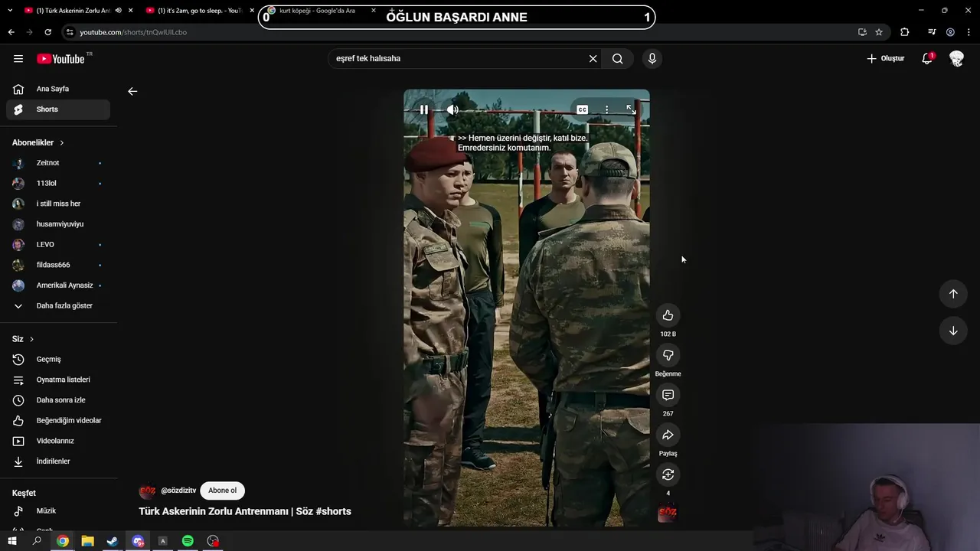The width and height of the screenshot is (980, 551).
Task: Open the comments with 267 count
Action: (668, 395)
